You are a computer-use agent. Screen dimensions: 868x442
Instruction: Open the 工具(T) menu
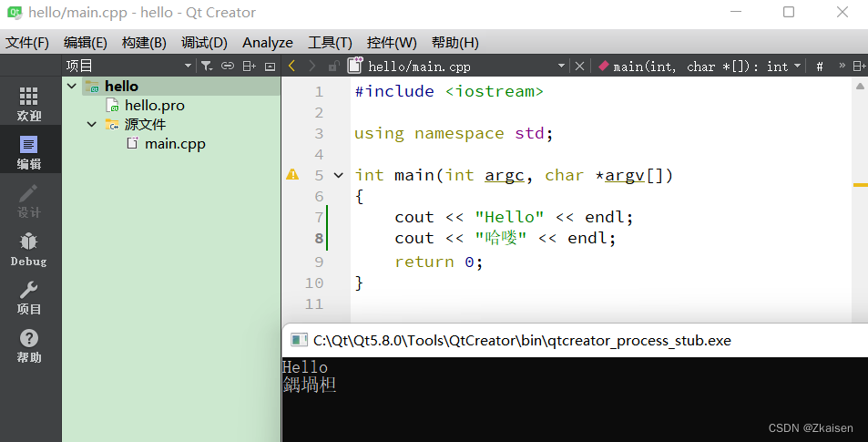330,43
